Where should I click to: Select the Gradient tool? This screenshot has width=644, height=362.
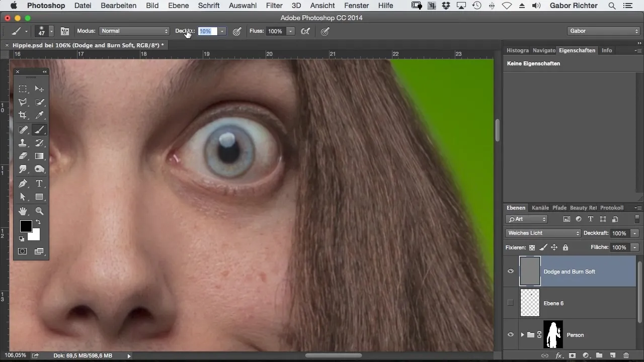39,156
